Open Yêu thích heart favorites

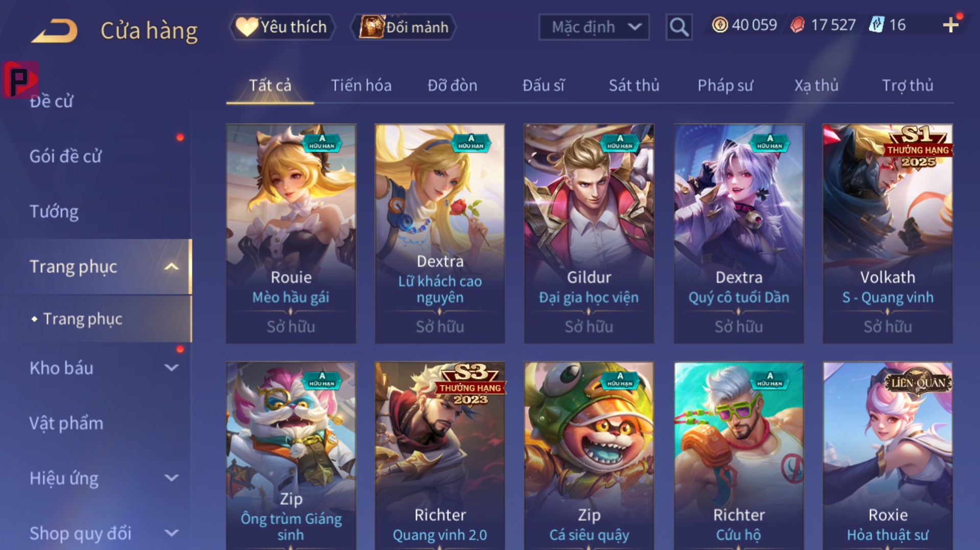(282, 27)
